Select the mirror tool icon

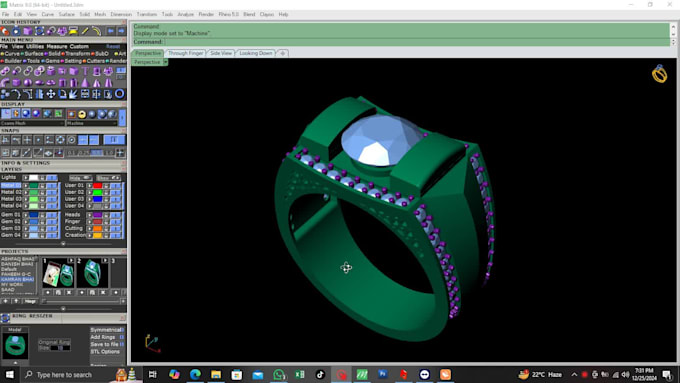click(96, 94)
